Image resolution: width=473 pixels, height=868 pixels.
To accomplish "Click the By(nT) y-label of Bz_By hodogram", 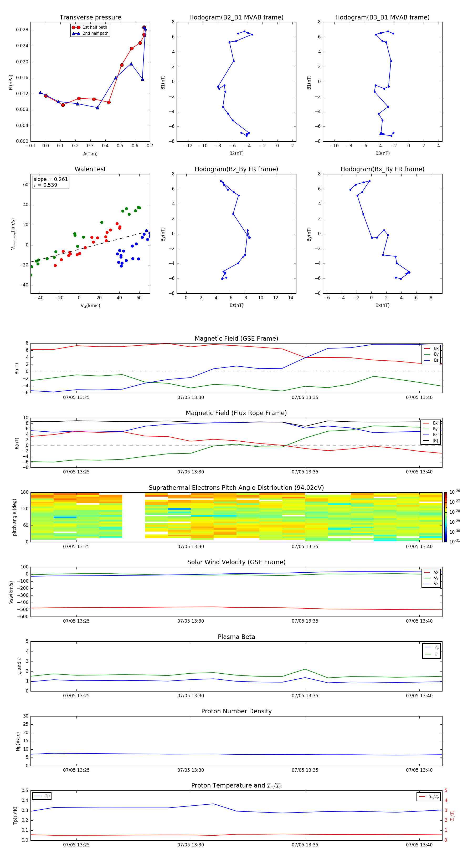I will pos(163,234).
